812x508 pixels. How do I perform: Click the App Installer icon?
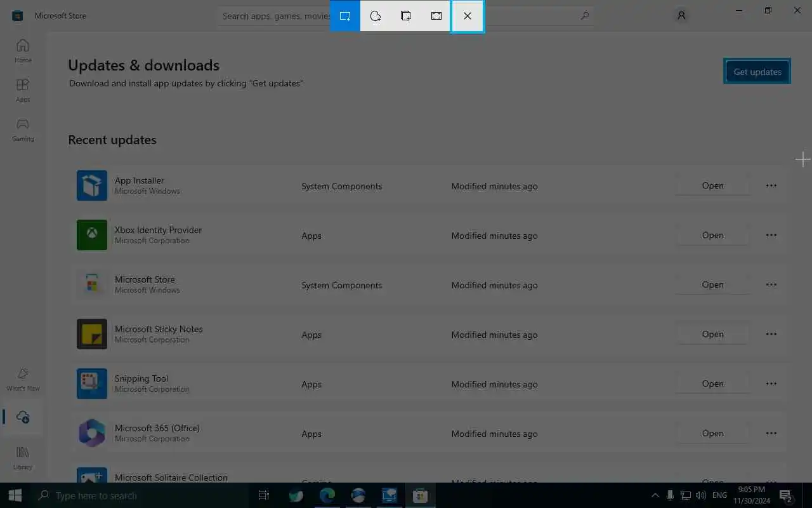click(x=92, y=185)
